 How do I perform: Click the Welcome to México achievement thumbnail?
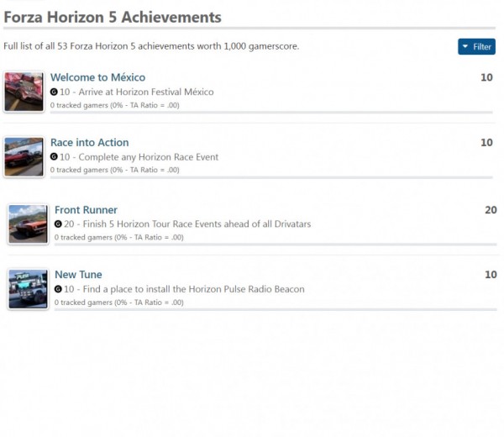(x=24, y=92)
